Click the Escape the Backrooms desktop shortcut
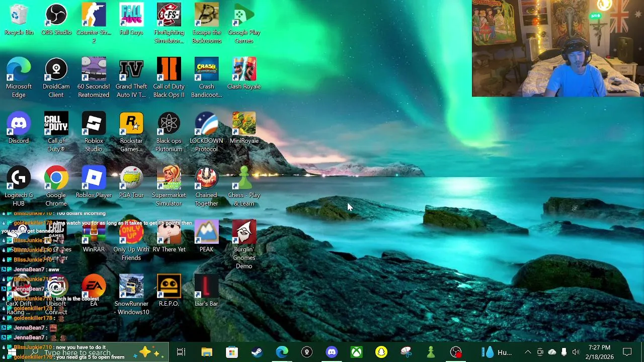The height and width of the screenshot is (362, 644). pos(206,24)
